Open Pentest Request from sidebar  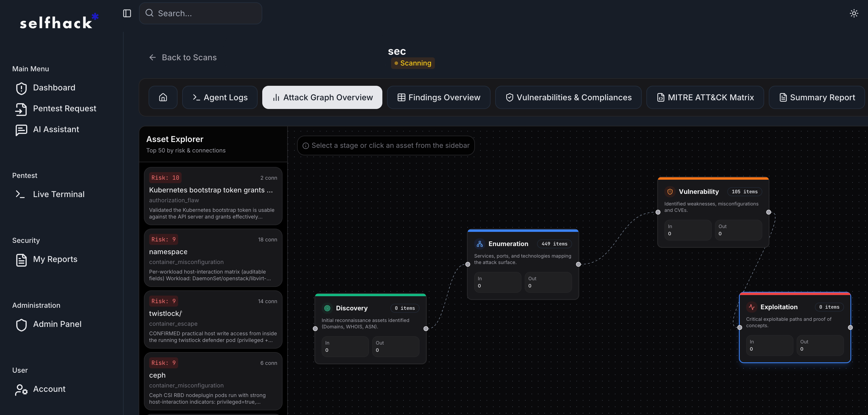tap(64, 108)
